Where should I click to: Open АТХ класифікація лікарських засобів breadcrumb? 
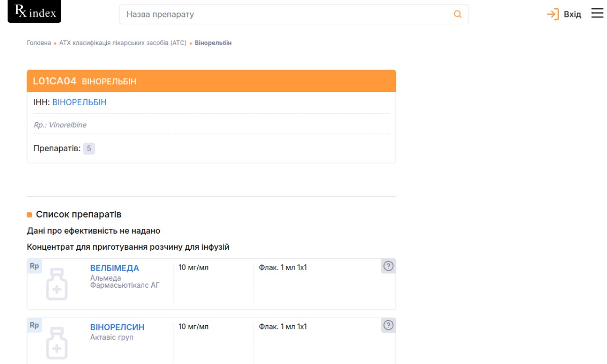[123, 43]
